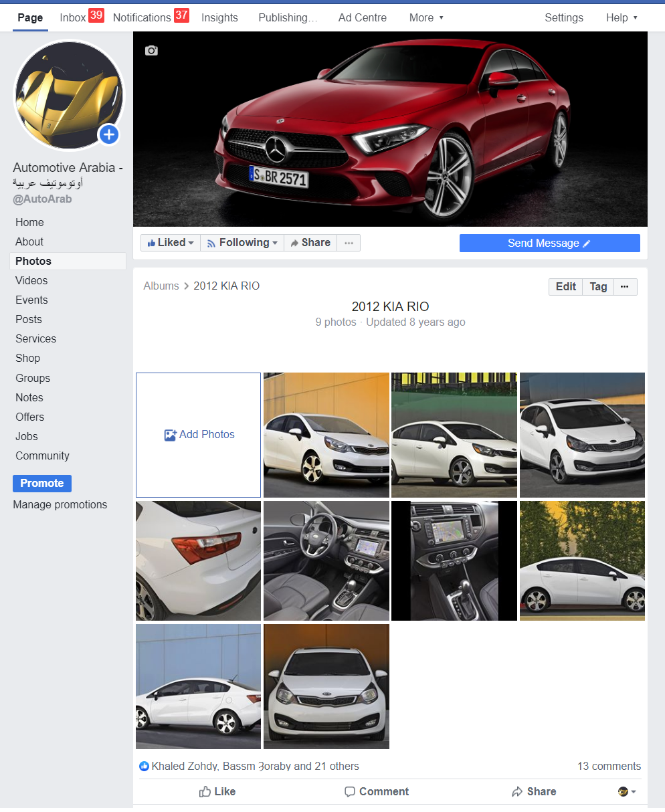665x812 pixels.
Task: Go to the Insights tab
Action: (219, 17)
